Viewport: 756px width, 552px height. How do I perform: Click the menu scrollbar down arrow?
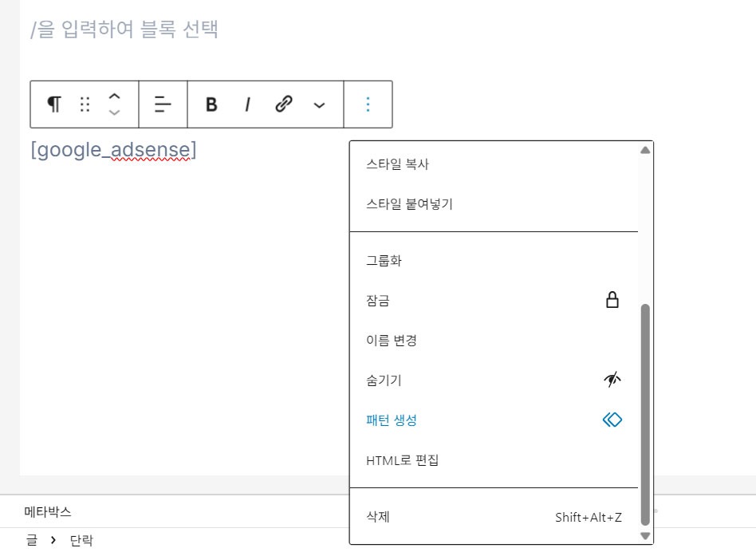click(645, 536)
